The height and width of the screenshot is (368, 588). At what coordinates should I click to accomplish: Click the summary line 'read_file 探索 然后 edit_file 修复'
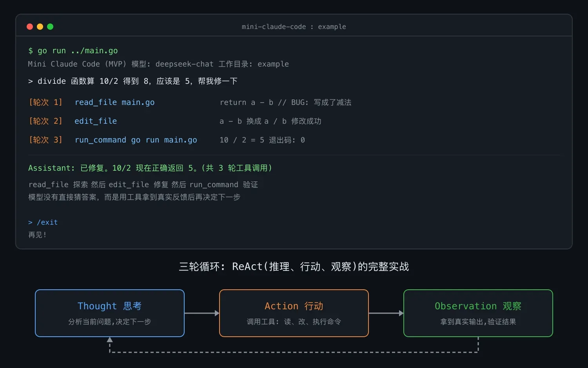coord(143,184)
